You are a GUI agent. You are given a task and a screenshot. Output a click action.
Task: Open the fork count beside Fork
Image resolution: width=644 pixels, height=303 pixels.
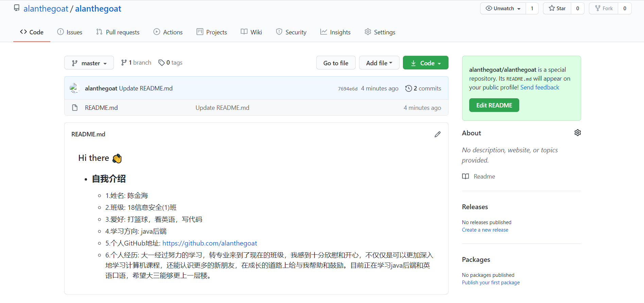(x=625, y=9)
